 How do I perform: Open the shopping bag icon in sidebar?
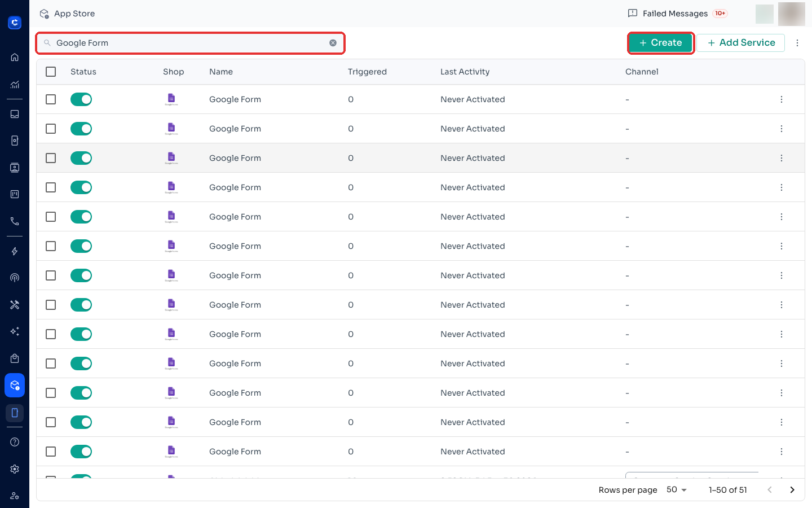[x=15, y=358]
